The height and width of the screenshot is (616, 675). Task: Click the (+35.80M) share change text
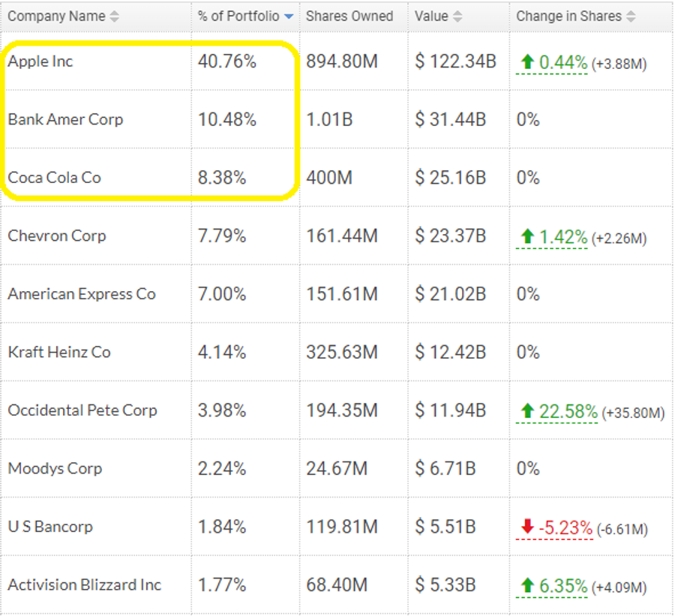click(x=633, y=413)
